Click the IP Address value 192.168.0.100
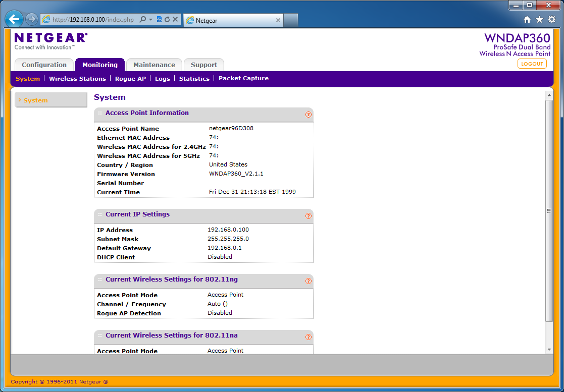Screen dimensions: 564x392 point(228,230)
